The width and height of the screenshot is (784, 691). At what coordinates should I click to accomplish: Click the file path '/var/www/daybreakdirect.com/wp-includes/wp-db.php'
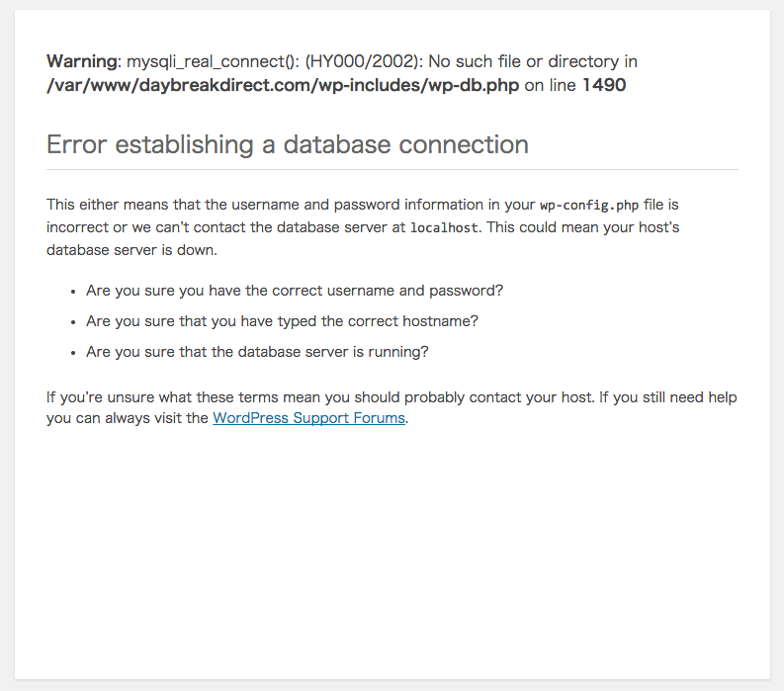point(283,85)
